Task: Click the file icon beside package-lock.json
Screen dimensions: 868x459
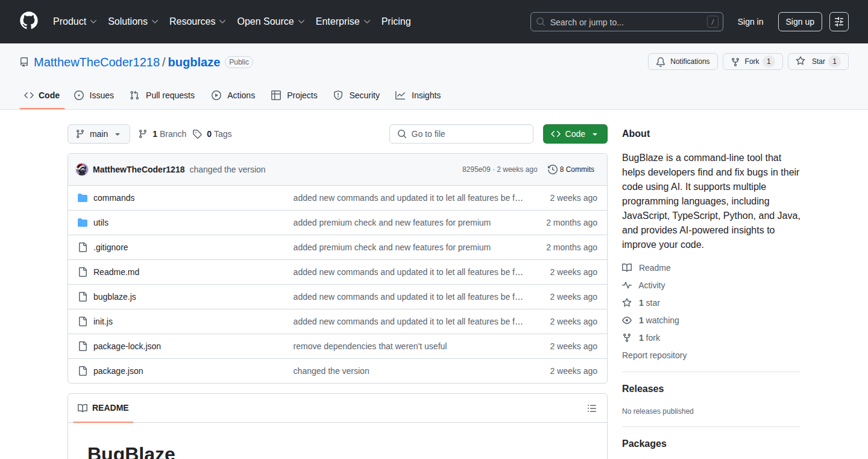Action: tap(83, 346)
